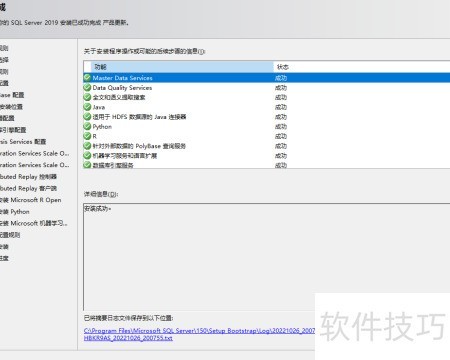
Task: Click the green check icon beside Master Data Services
Action: click(87, 78)
